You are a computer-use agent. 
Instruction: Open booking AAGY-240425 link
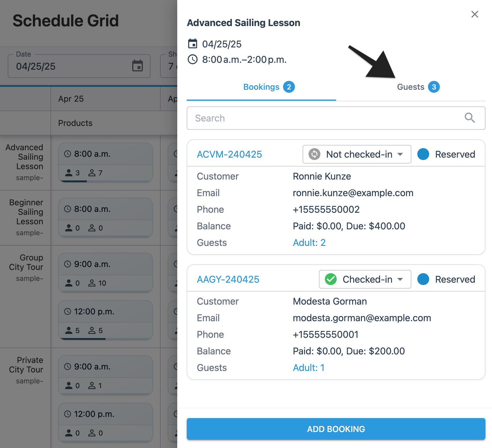(x=228, y=279)
